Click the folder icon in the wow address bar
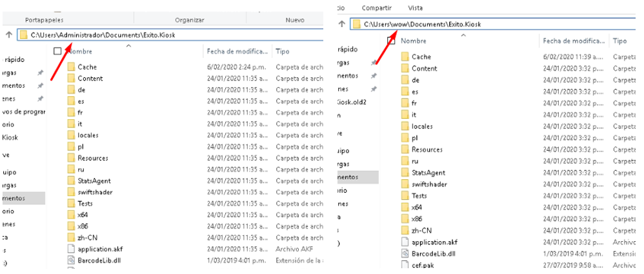This screenshot has width=644, height=274. point(356,24)
